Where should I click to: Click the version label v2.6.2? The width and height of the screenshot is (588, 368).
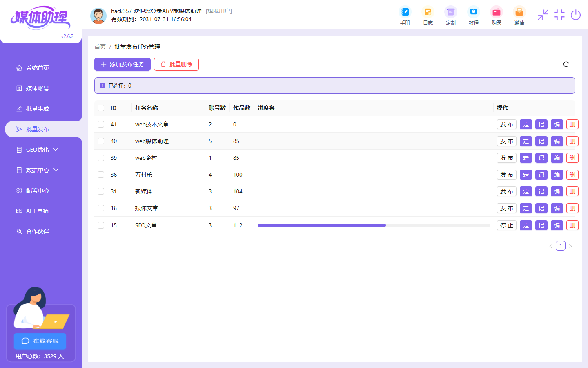tap(67, 36)
